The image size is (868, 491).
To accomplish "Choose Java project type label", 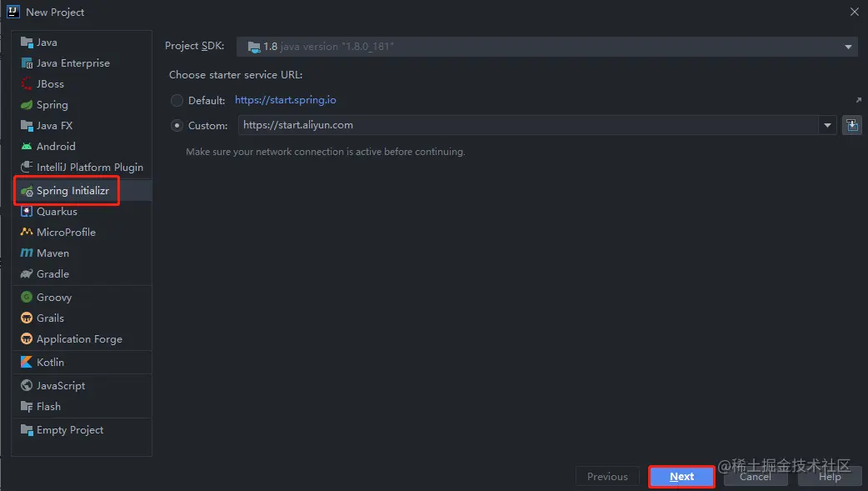I will coord(47,43).
